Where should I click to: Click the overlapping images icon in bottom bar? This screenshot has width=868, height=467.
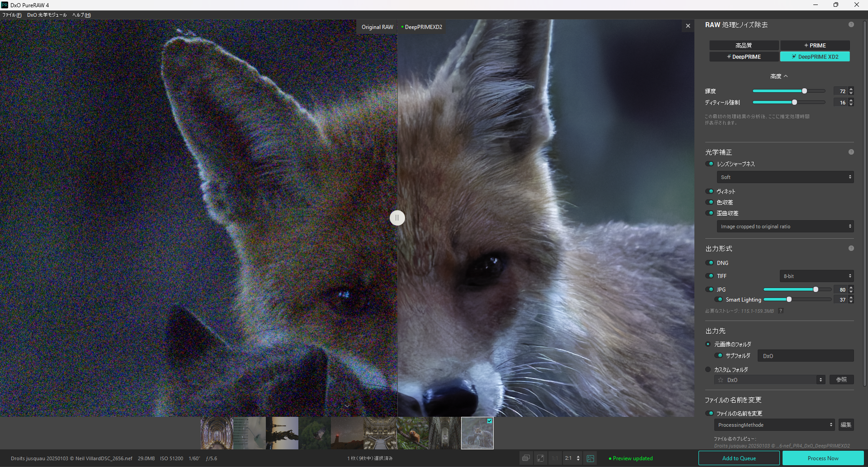(526, 458)
